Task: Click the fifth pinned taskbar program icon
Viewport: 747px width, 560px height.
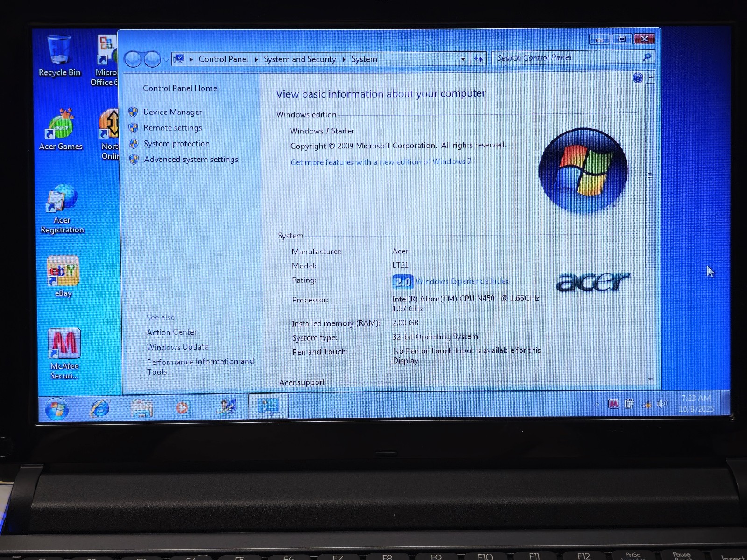Action: coord(227,407)
